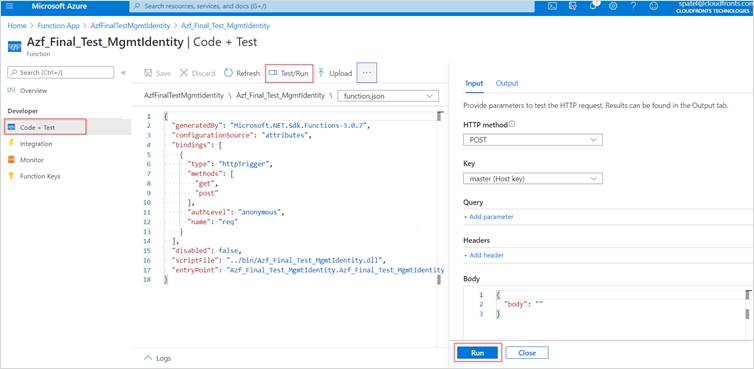Click Discard in the toolbar

[x=198, y=73]
